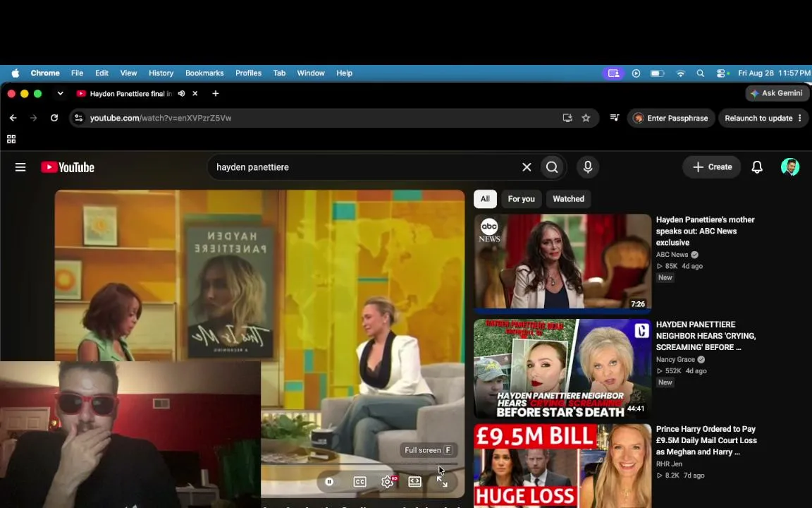Open the Apple menu
The height and width of the screenshot is (508, 812).
point(16,73)
